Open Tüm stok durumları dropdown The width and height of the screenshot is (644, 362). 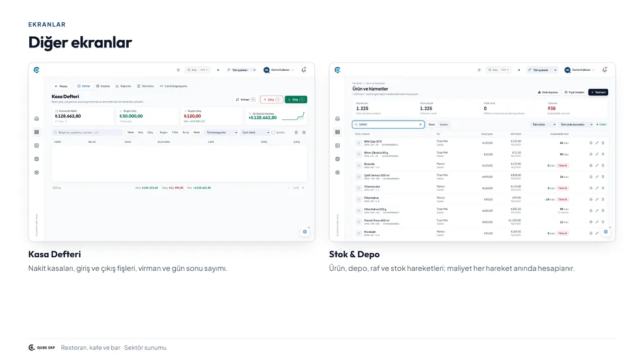(577, 125)
